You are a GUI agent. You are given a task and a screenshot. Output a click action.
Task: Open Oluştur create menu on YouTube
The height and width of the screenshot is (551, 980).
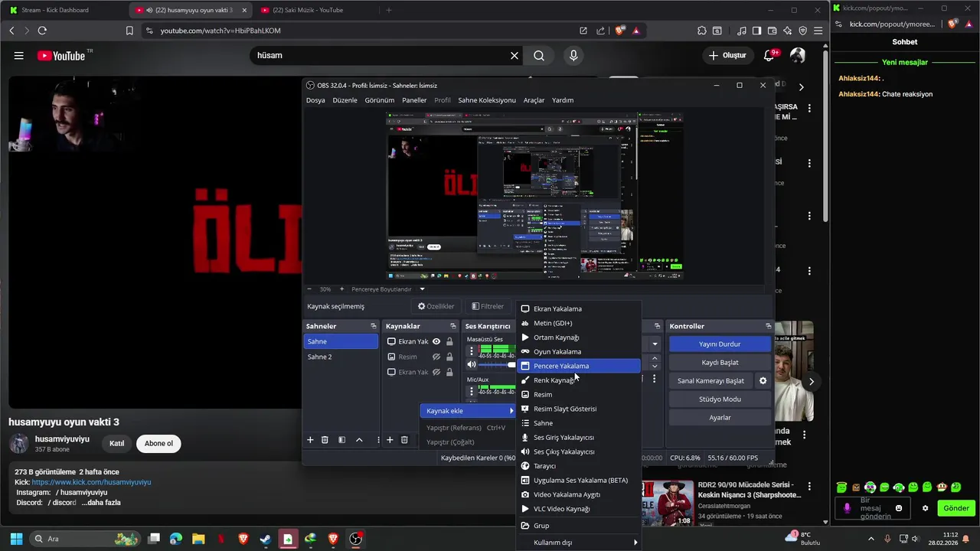coord(727,56)
